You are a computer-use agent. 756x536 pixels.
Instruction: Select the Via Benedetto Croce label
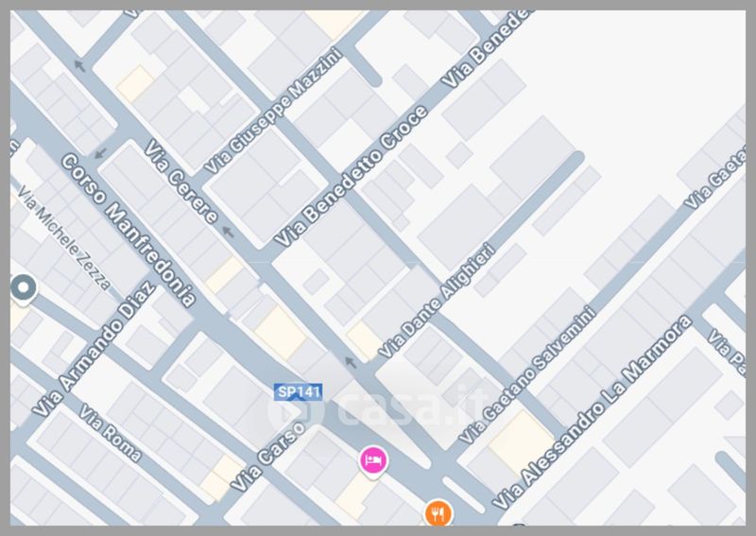(351, 177)
